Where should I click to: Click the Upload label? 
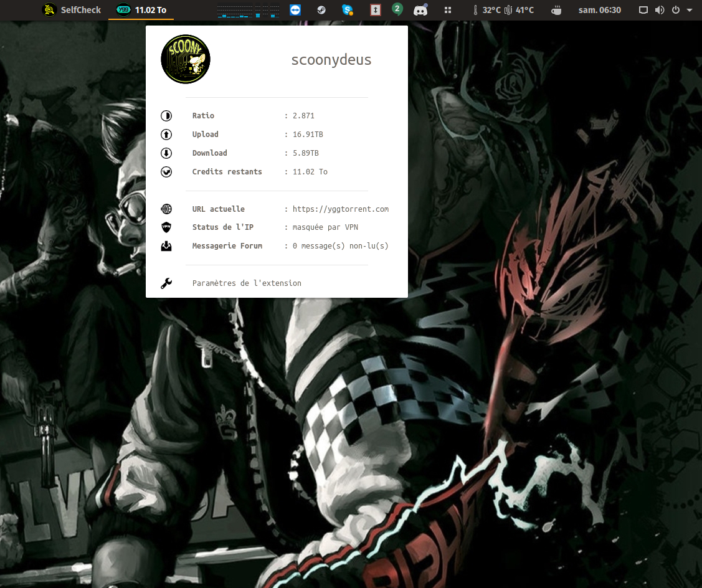point(206,135)
